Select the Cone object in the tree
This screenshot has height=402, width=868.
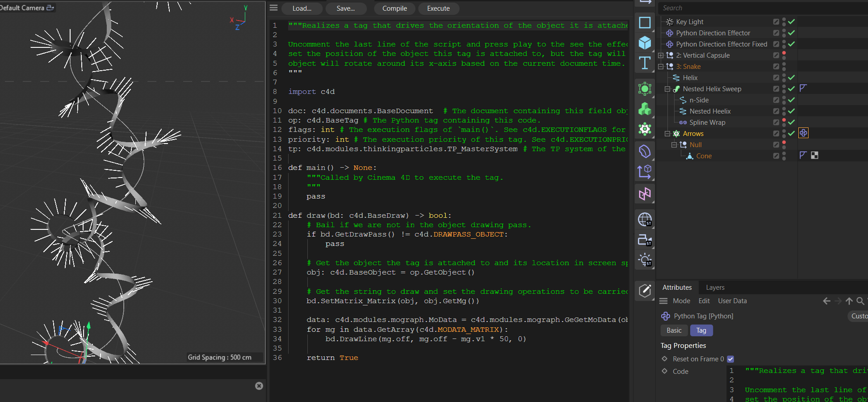[x=704, y=156]
